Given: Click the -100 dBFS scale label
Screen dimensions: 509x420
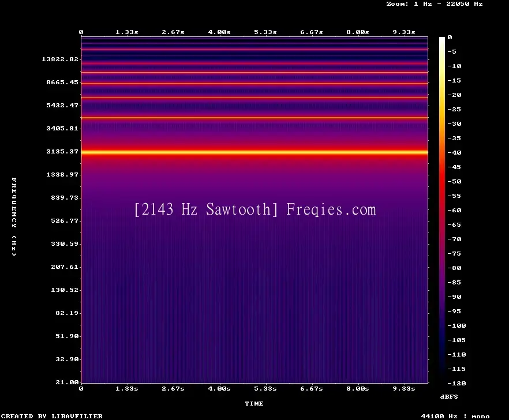Looking at the screenshot, I should pyautogui.click(x=456, y=325).
